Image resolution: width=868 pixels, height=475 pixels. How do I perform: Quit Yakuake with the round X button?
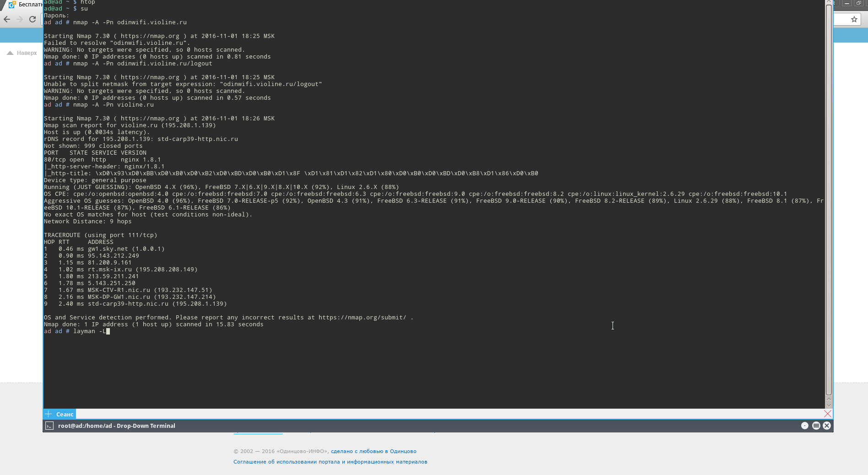click(x=827, y=426)
